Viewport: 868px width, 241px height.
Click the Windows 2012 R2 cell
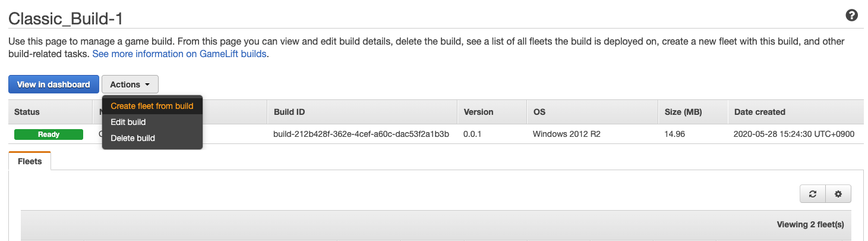pos(567,134)
